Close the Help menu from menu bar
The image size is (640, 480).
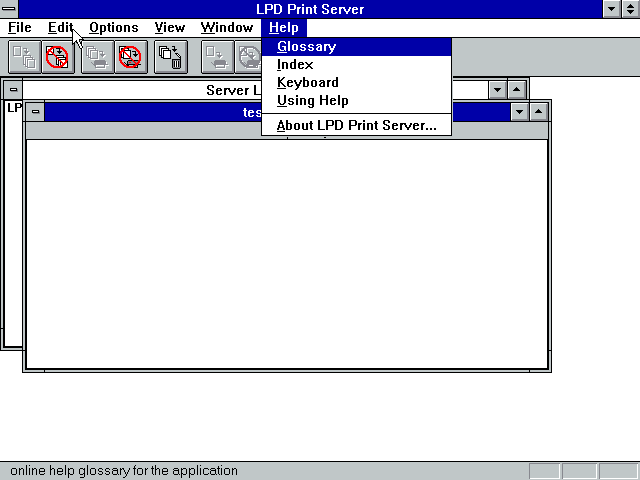click(284, 28)
